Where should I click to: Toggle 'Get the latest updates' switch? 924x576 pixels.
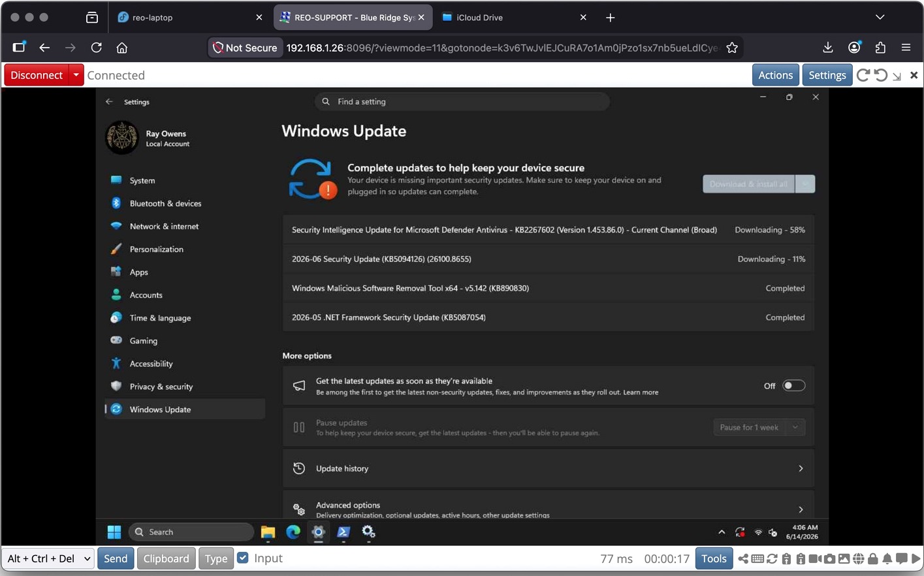coord(794,386)
